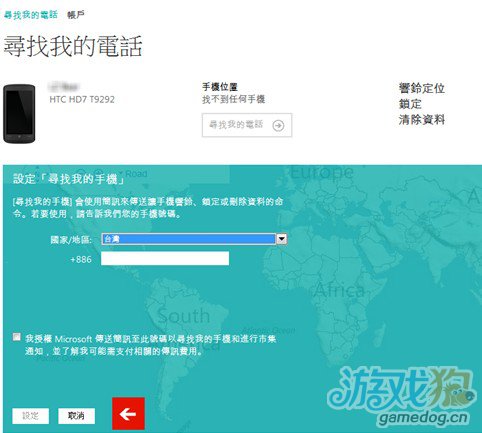The image size is (482, 433).
Task: Click the circled arrow icon in find button
Action: coord(278,126)
